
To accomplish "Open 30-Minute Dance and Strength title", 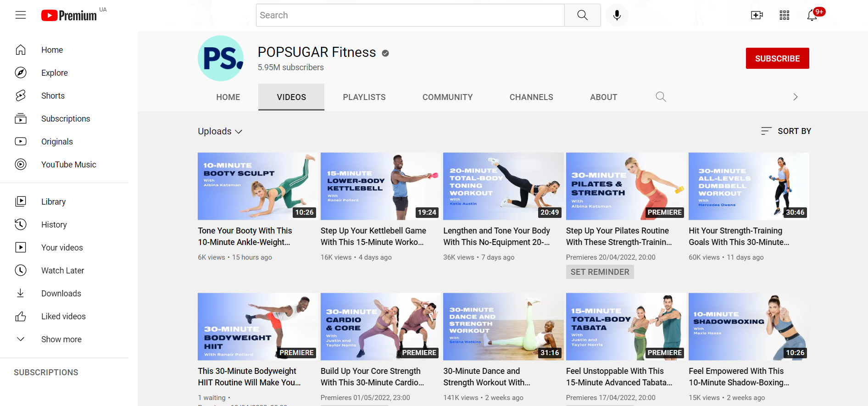I will tap(486, 377).
